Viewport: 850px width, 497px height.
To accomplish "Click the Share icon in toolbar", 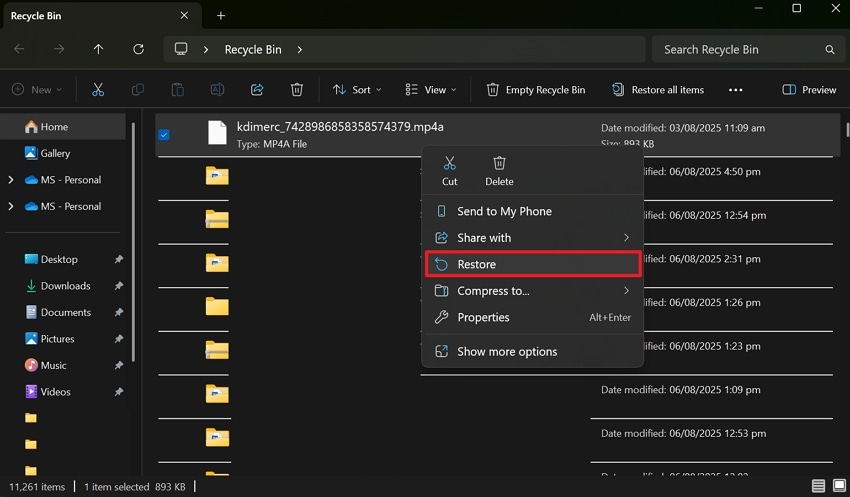I will [257, 89].
